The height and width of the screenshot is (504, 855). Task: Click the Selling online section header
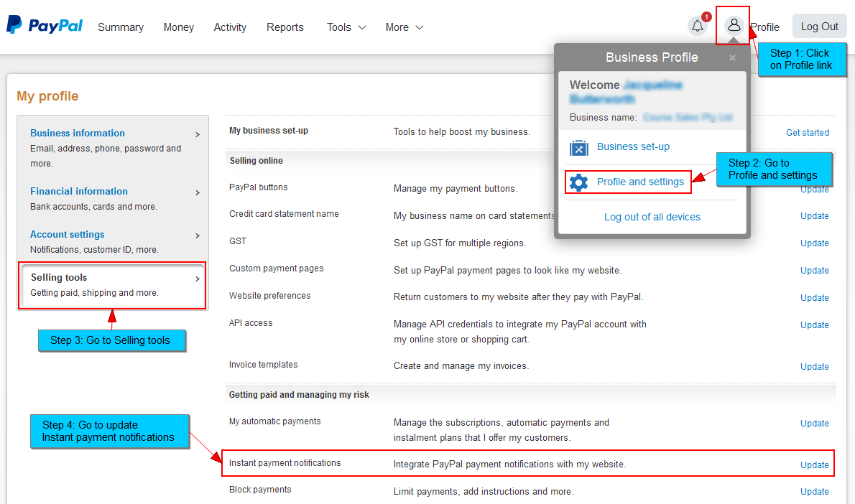click(256, 161)
